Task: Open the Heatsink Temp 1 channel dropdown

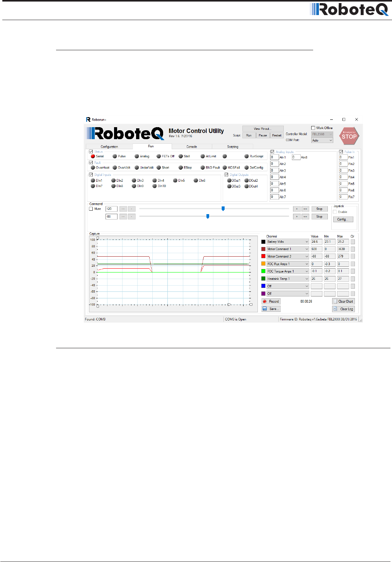Action: point(288,279)
